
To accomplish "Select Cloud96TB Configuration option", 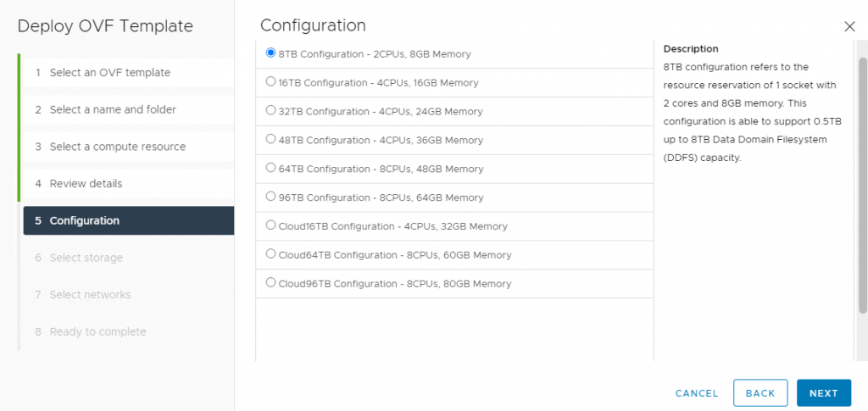I will click(270, 282).
